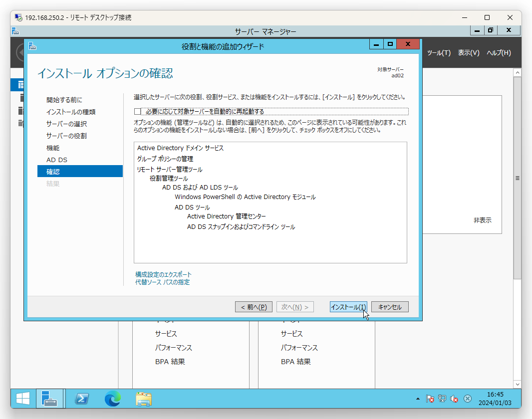Screen dimensions: 532x419
Task: Click left サービス in Server Manager tile
Action: [x=166, y=334]
